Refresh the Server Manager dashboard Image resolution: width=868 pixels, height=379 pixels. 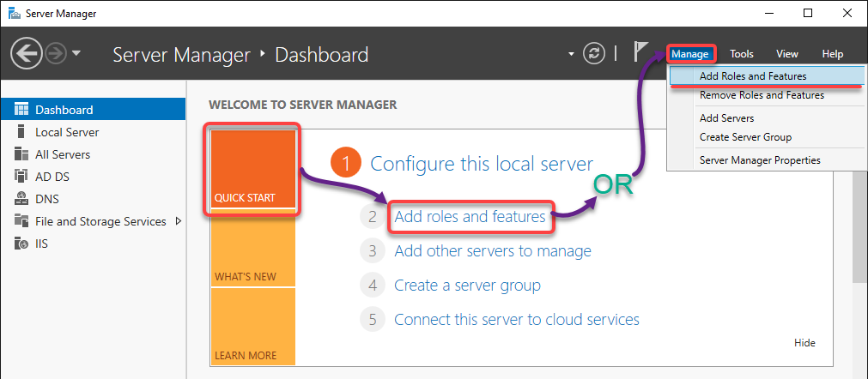click(593, 53)
